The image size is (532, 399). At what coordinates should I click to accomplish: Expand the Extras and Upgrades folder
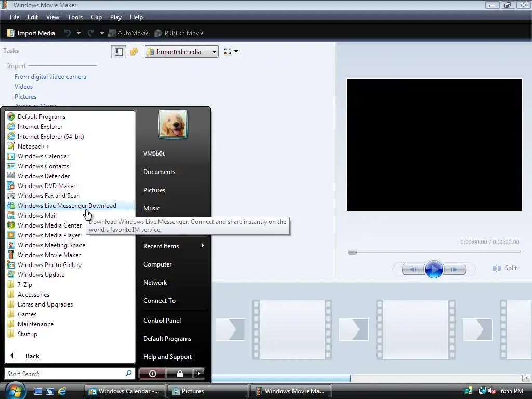[x=70, y=304]
